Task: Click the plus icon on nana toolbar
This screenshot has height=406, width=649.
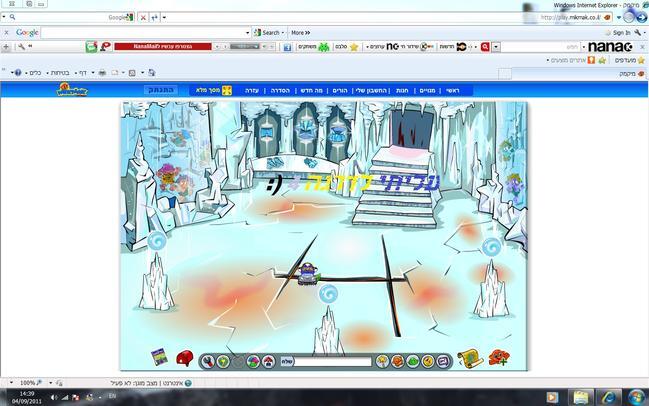Action: (x=6, y=47)
